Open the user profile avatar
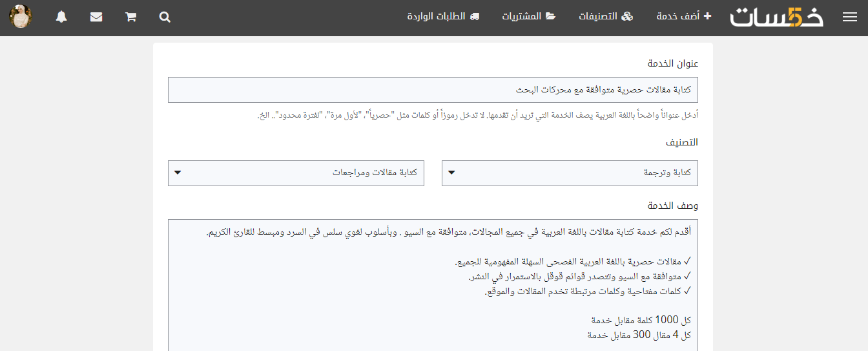This screenshot has width=868, height=351. point(21,17)
